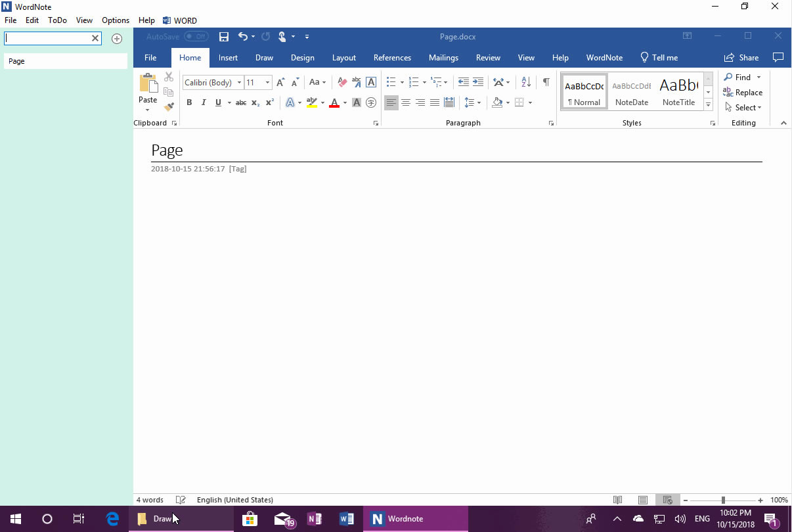Apply the underline formatting
The image size is (792, 532).
[217, 102]
